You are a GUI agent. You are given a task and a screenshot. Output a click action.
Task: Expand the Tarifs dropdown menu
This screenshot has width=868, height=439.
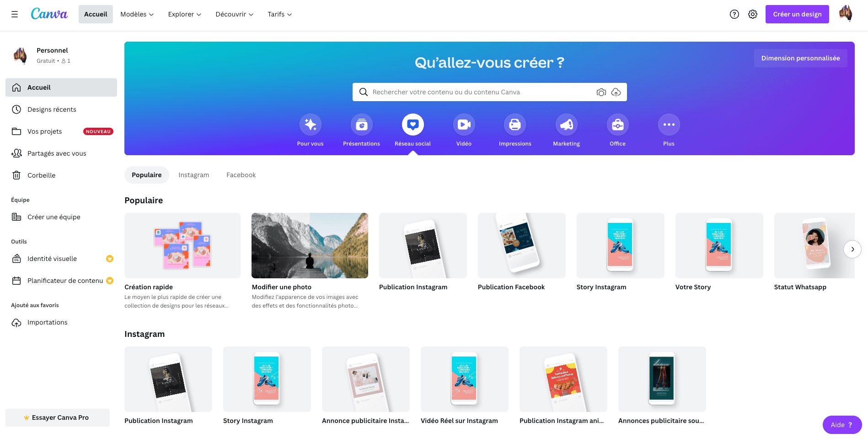pos(279,14)
